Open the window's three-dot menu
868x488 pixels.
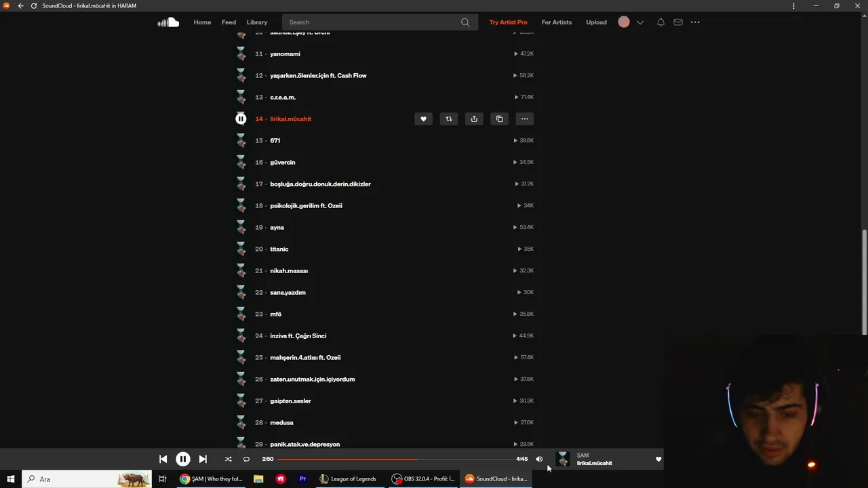click(793, 5)
